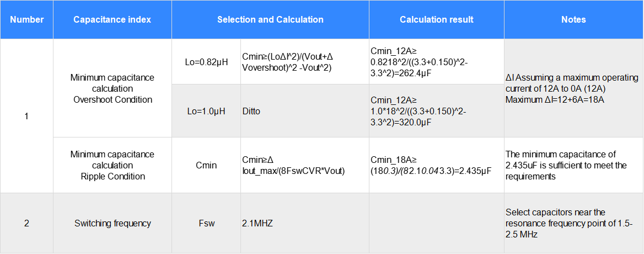
Task: Select the Fsw cell
Action: (206, 224)
